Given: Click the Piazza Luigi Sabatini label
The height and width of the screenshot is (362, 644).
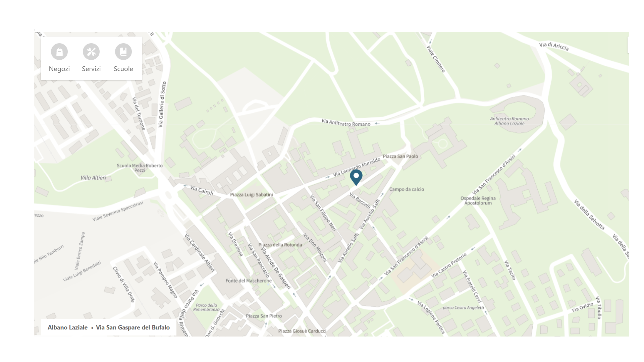Looking at the screenshot, I should 252,195.
